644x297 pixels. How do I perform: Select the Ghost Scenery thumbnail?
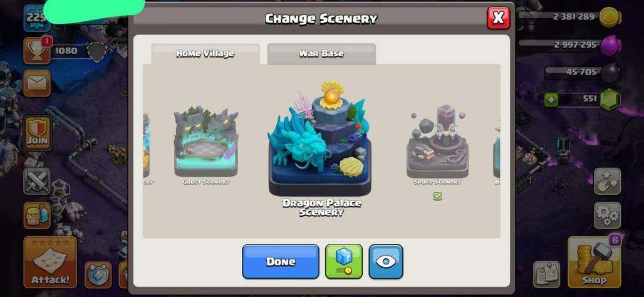[205, 141]
